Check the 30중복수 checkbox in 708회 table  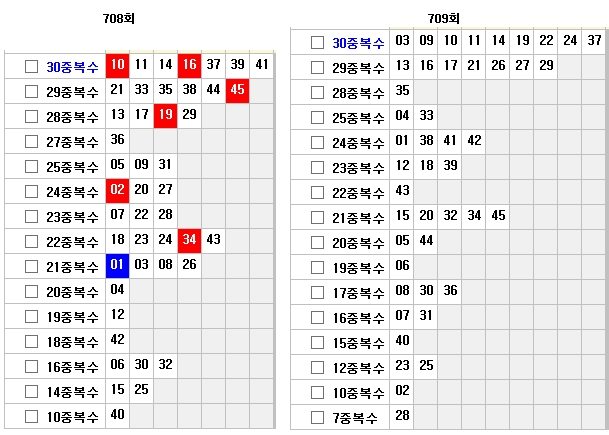[31, 66]
